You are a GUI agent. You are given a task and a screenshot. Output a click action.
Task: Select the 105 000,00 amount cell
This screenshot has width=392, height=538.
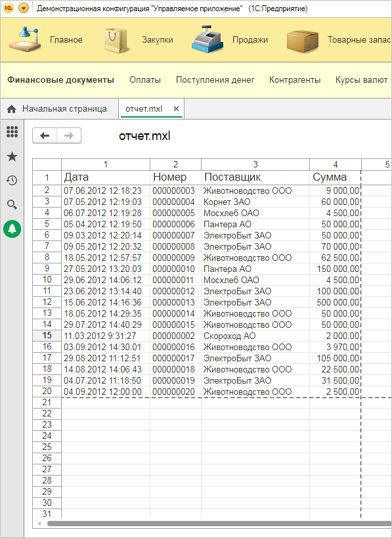point(336,358)
